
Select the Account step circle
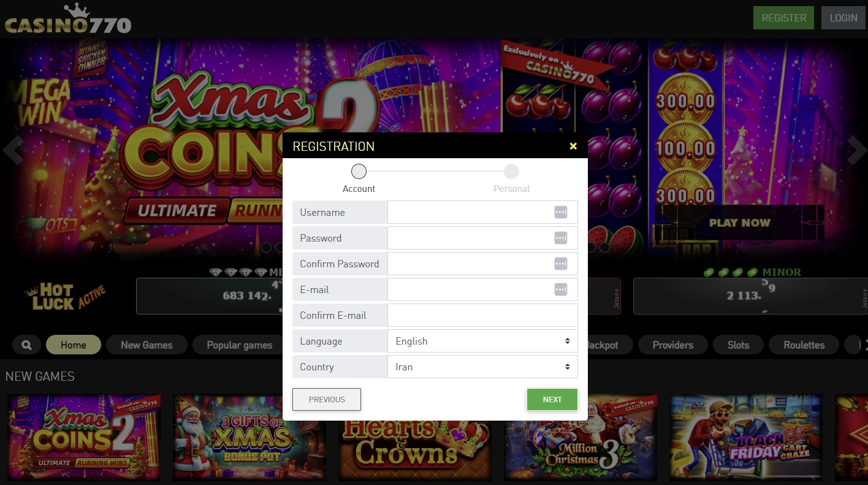(x=359, y=171)
